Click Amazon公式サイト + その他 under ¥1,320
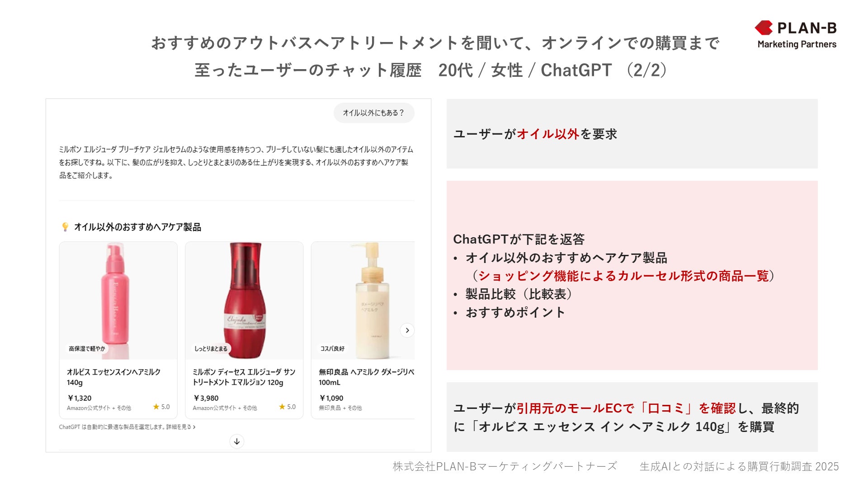Screen dimensions: 868x488 [x=99, y=408]
